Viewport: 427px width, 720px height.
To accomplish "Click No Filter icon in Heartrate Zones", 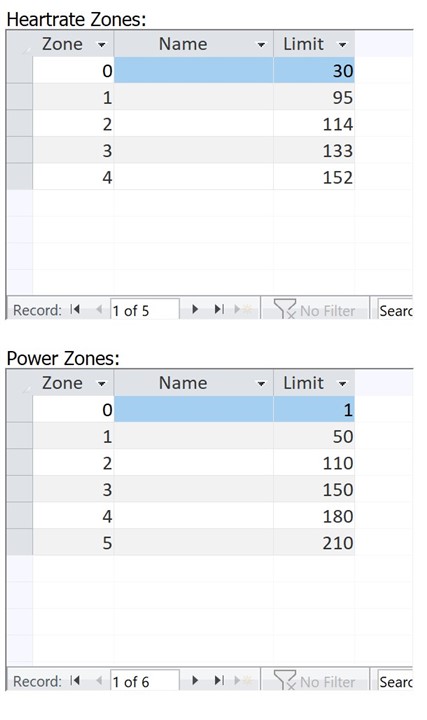I will tap(285, 309).
